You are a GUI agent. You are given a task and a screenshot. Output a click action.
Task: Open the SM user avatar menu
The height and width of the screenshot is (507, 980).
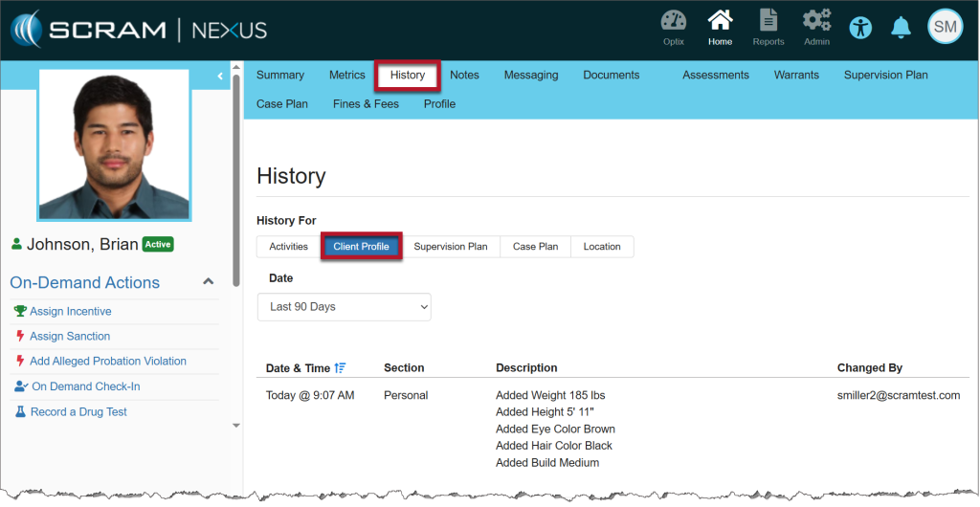[945, 27]
